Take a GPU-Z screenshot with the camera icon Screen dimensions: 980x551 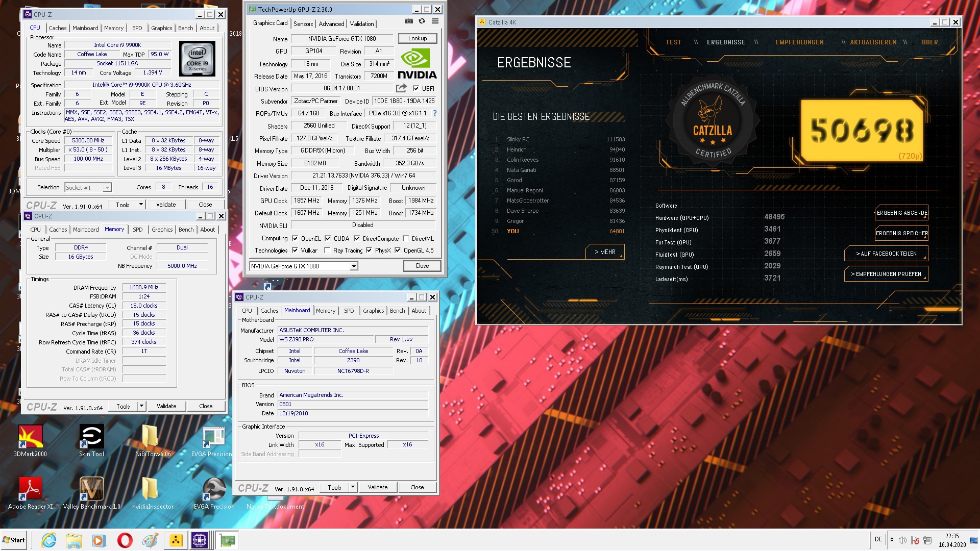[x=409, y=21]
